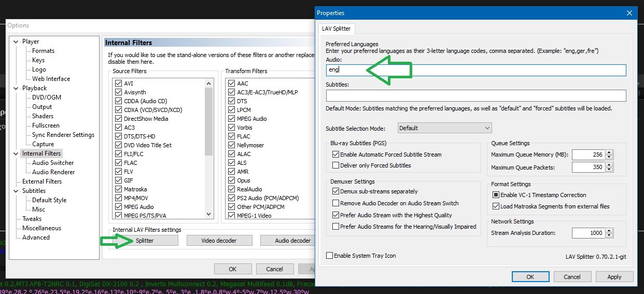The width and height of the screenshot is (644, 294).
Task: Decrease Maximum Queue Packets with down arrow
Action: pos(609,170)
